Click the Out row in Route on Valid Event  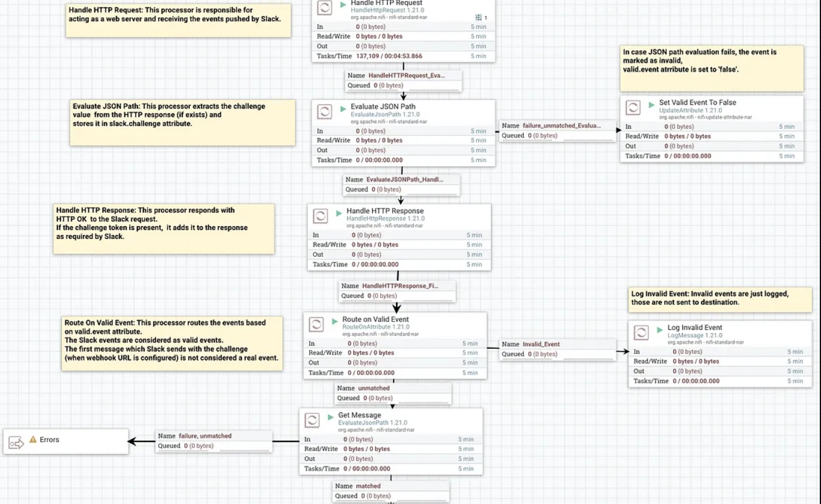(x=395, y=363)
